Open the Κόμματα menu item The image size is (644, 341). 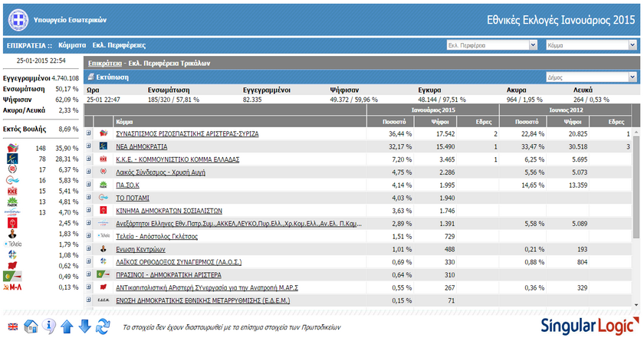[72, 45]
